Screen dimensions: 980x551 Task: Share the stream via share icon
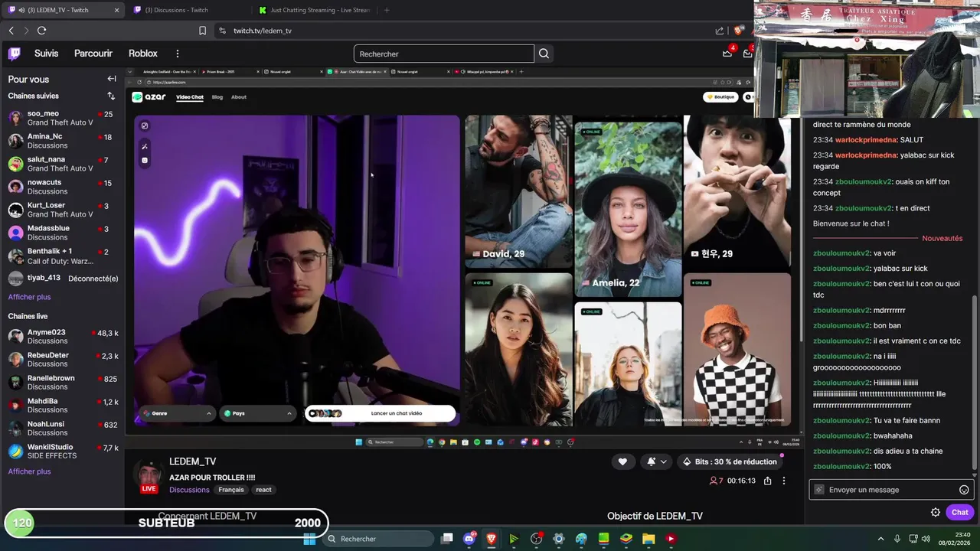pyautogui.click(x=767, y=481)
